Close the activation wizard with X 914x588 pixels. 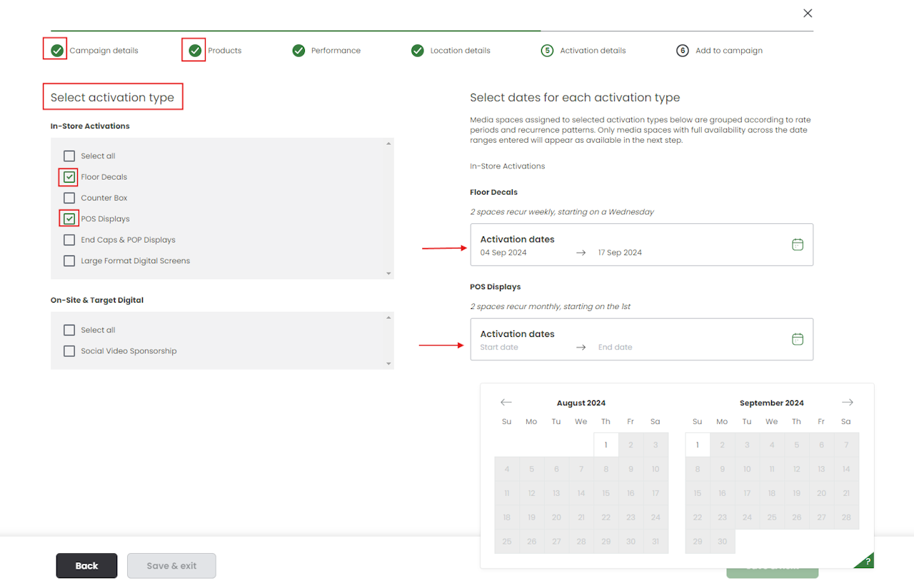pyautogui.click(x=808, y=14)
